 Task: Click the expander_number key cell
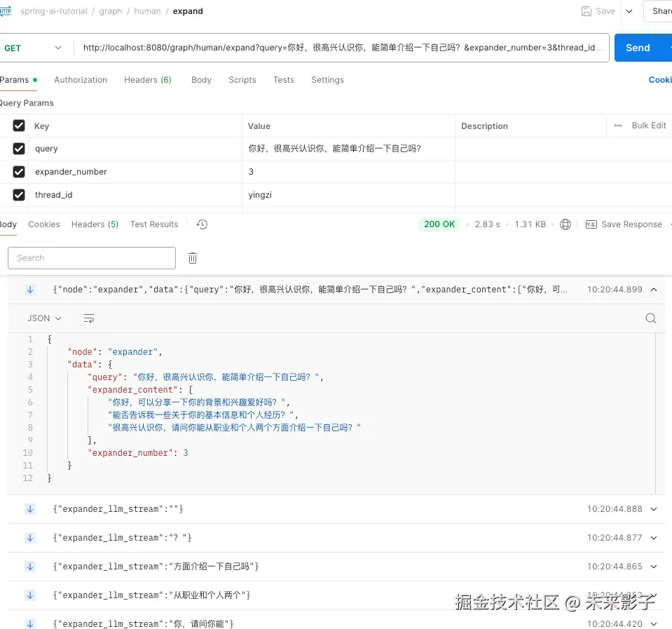coord(135,172)
